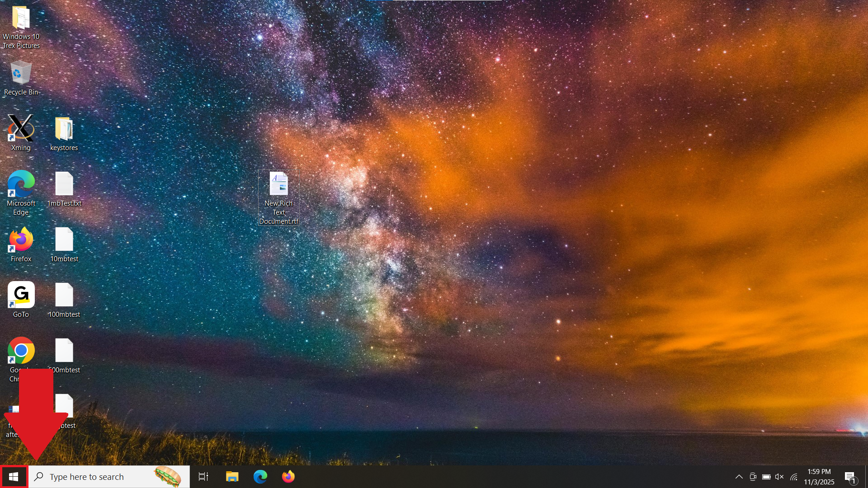Open the Windows Start menu button
868x488 pixels.
coord(14,477)
